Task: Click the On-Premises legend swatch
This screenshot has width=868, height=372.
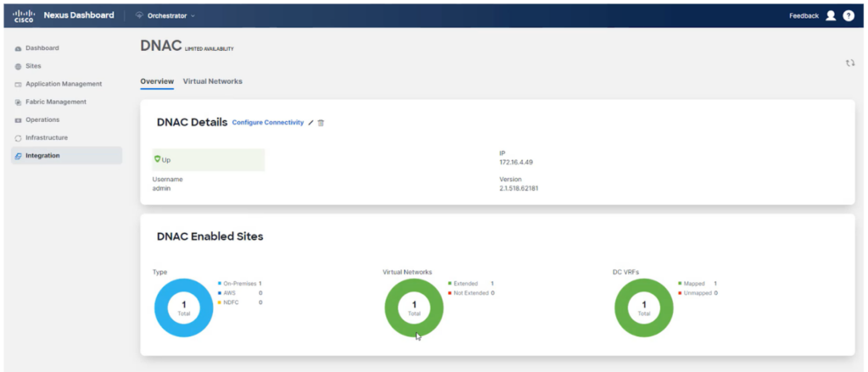Action: point(220,283)
